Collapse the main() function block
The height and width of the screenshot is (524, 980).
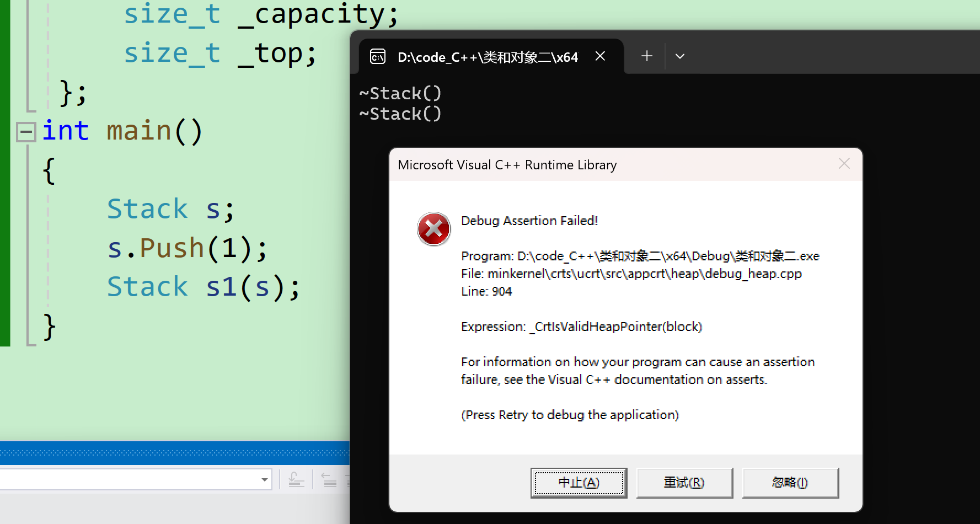tap(25, 131)
